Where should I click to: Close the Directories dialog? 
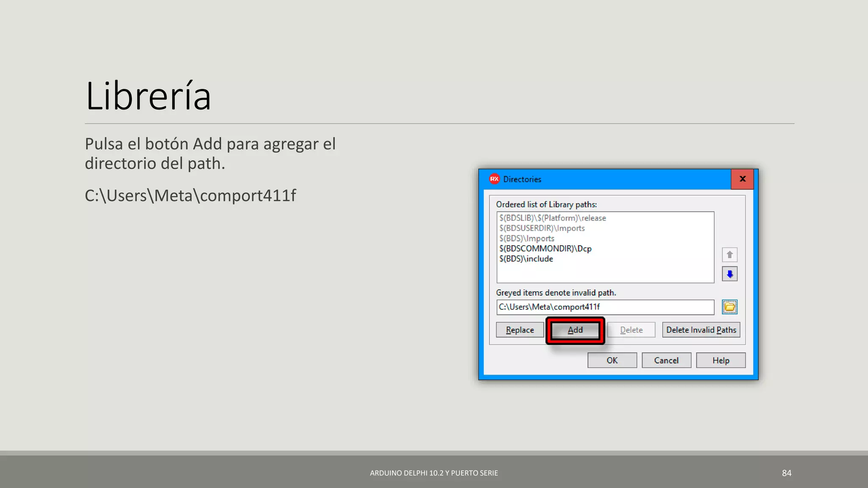pos(742,179)
